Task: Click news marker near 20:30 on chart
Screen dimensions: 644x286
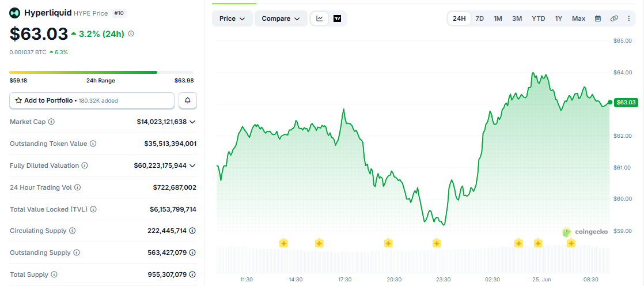Action: [x=388, y=243]
